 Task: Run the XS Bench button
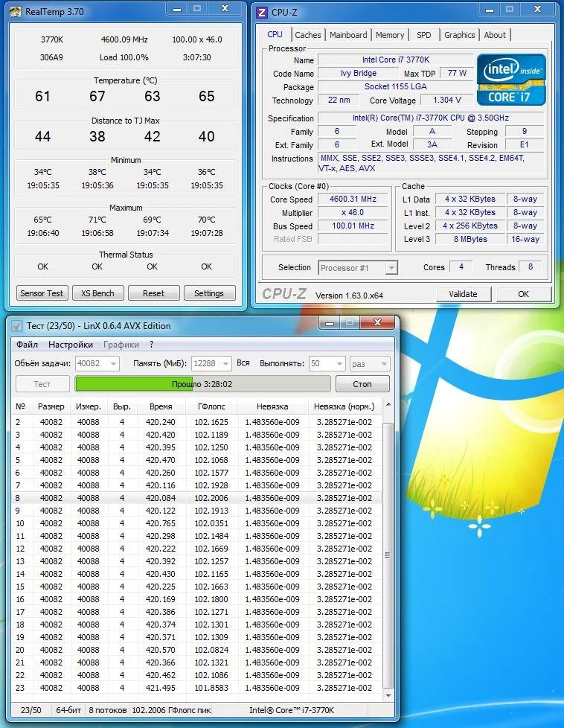[97, 293]
